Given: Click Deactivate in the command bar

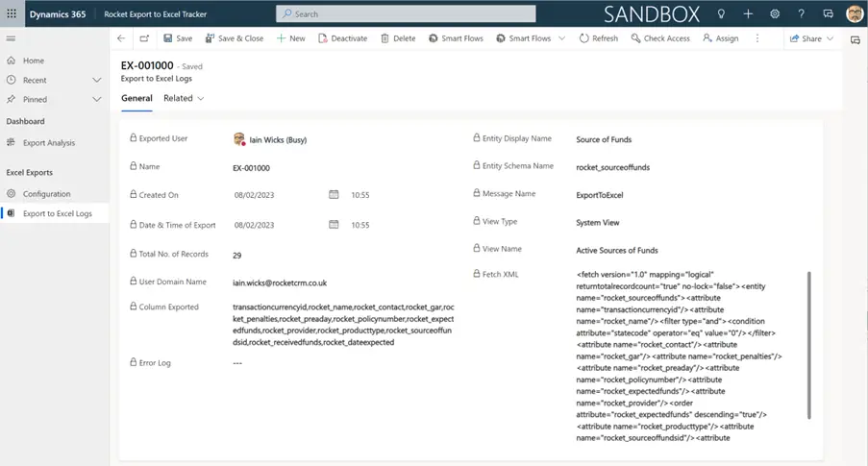Looking at the screenshot, I should (342, 38).
